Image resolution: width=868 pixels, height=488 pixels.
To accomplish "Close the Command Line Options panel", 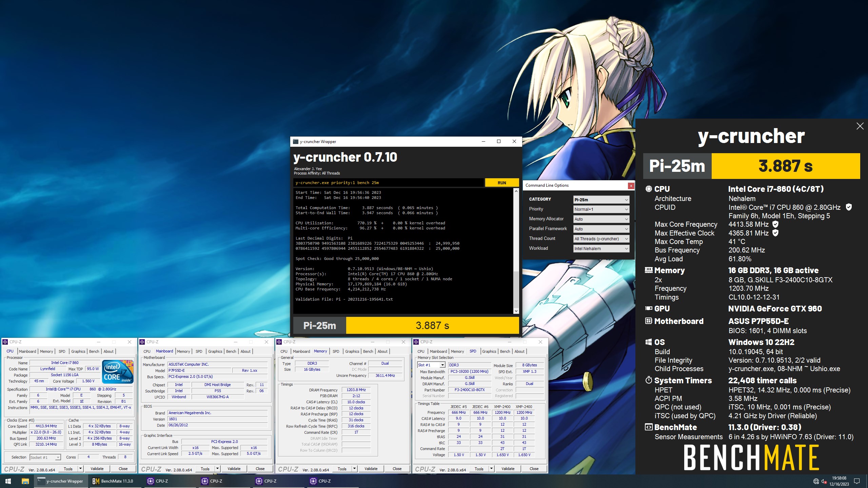I will coord(631,186).
